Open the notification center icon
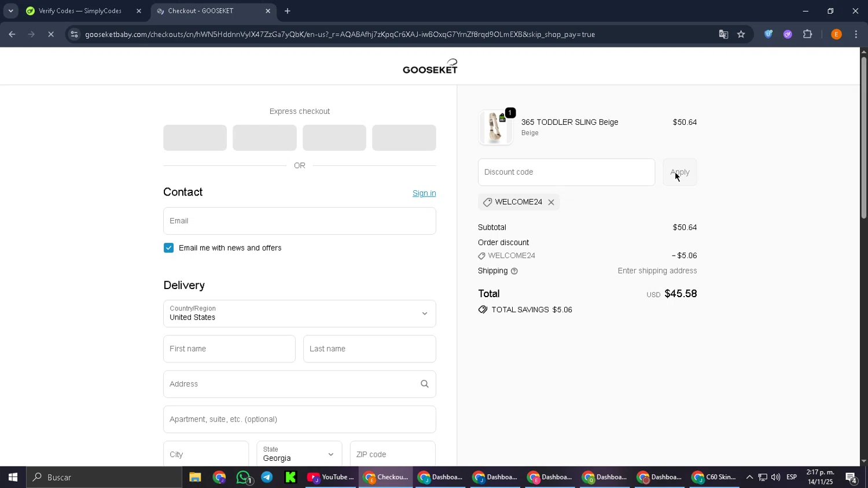Screen dimensions: 868x488 pos(851,478)
